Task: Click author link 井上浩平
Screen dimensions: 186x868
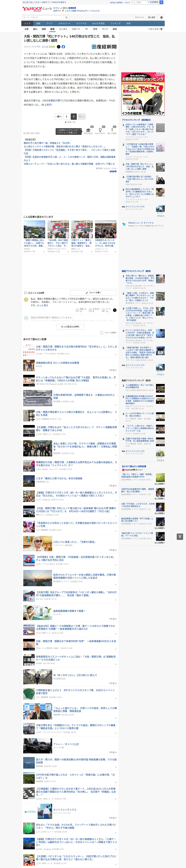Action: click(47, 105)
